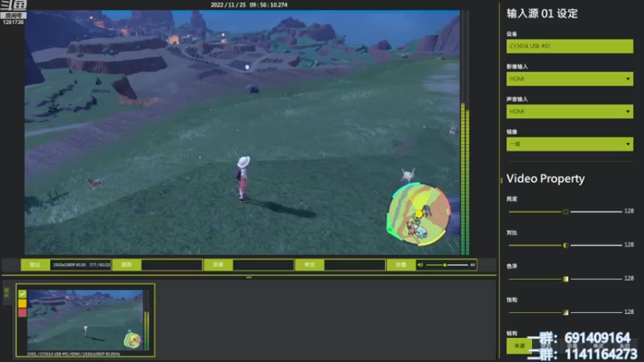Click the 串流 streaming button
644x362 pixels.
310,265
